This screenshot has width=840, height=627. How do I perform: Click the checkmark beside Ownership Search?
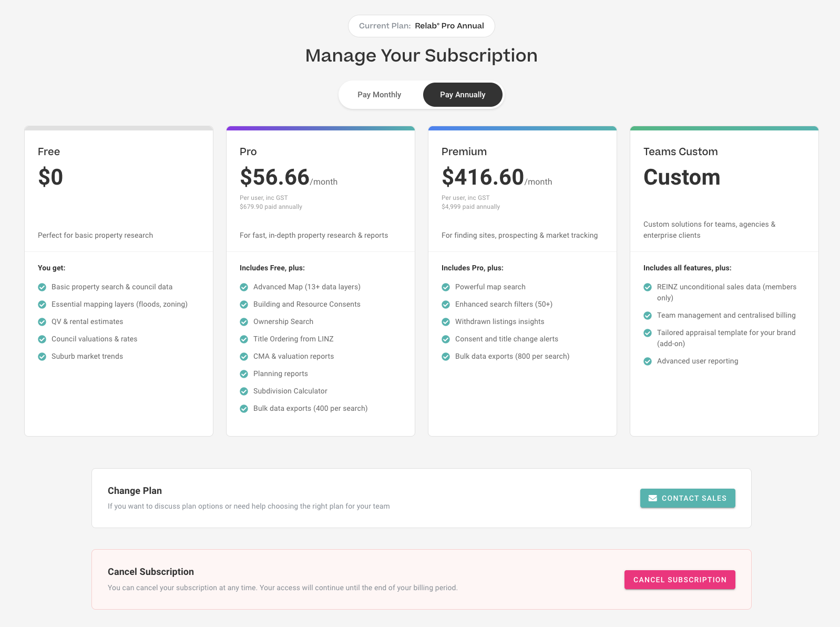(244, 322)
